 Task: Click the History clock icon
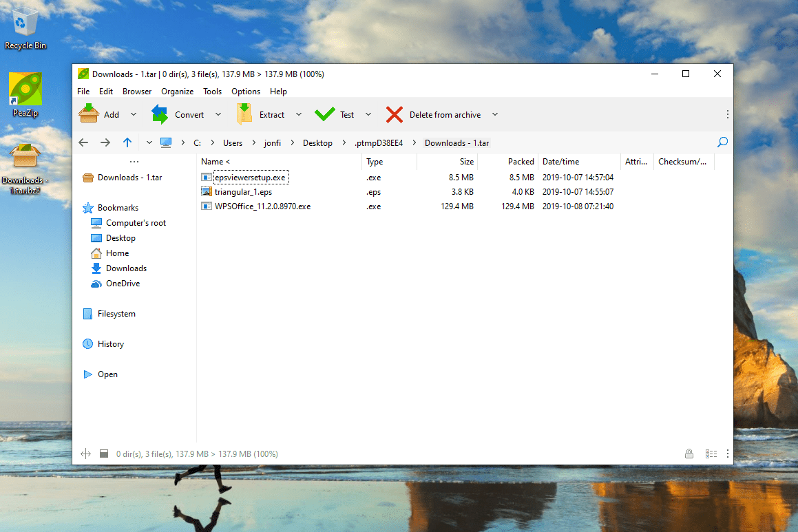pyautogui.click(x=88, y=344)
